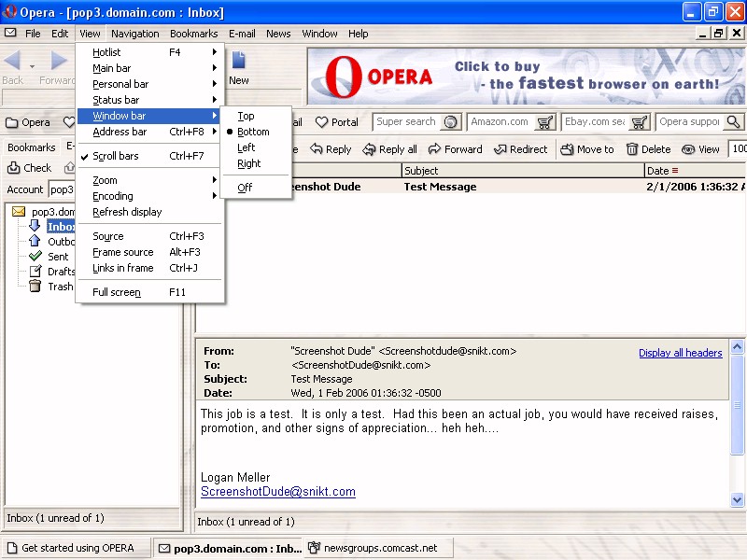Expand the Address bar submenu
Screen dimensions: 747x560
(x=150, y=132)
